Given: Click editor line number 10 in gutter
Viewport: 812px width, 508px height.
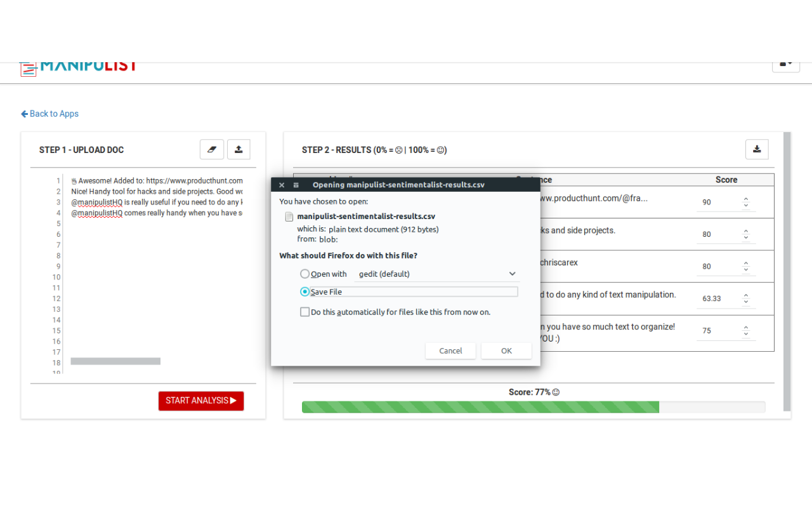Looking at the screenshot, I should coord(56,277).
